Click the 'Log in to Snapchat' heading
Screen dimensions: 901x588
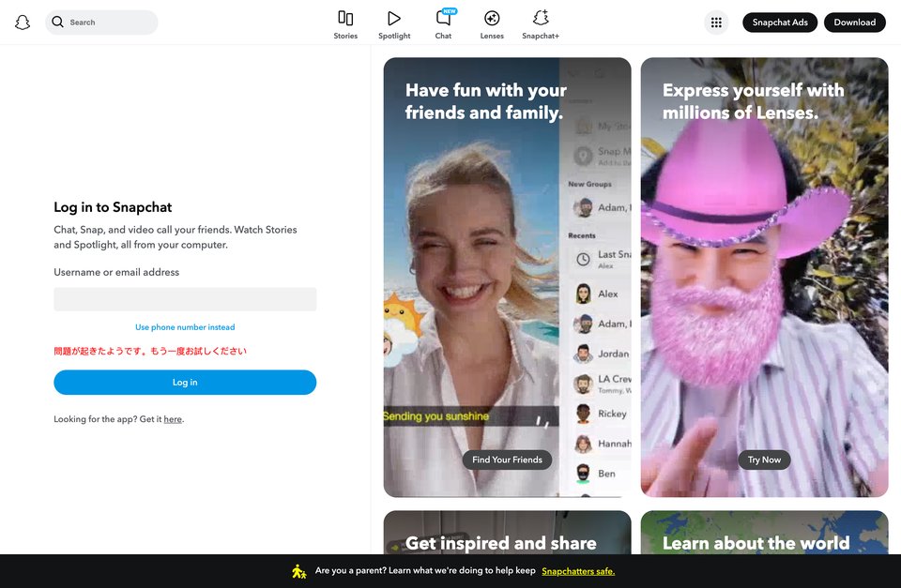tap(113, 207)
